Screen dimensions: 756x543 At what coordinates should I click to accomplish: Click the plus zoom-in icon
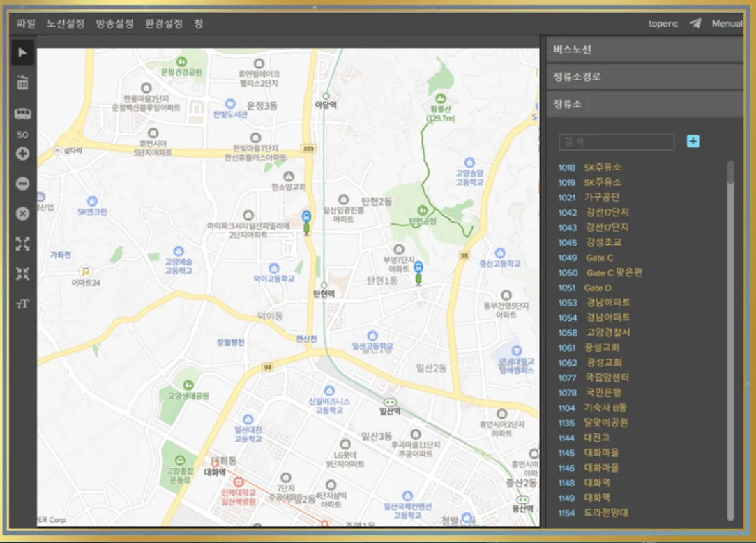coord(22,153)
